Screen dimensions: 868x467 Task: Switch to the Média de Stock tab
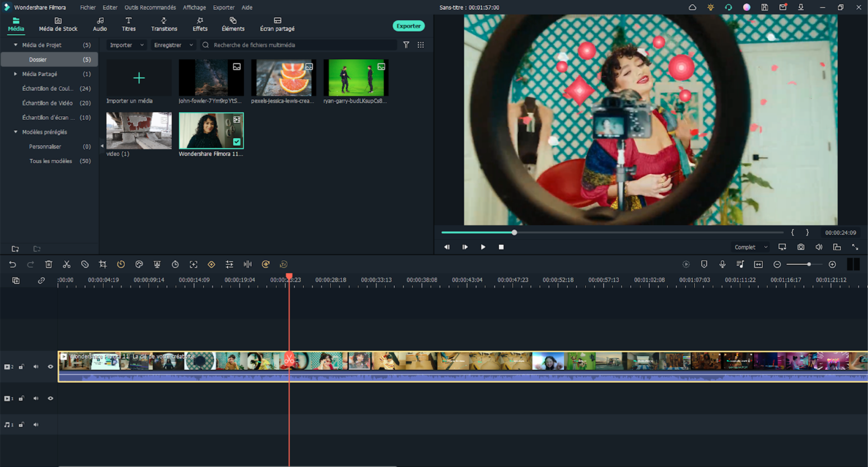point(58,24)
